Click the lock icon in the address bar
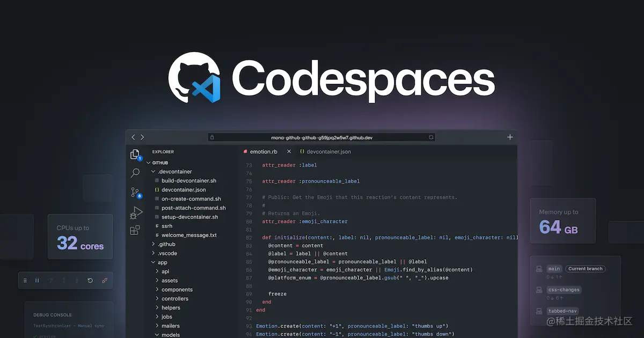644x338 pixels. click(x=213, y=137)
